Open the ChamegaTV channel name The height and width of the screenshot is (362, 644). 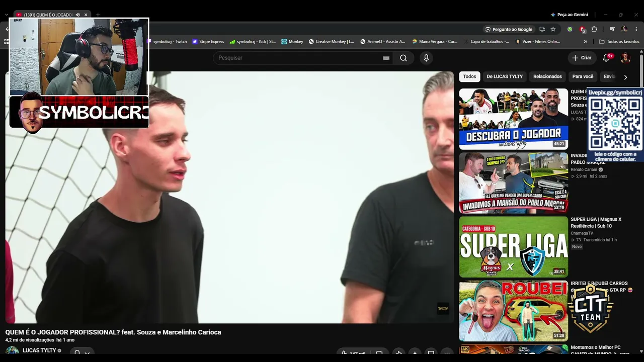[x=582, y=233]
